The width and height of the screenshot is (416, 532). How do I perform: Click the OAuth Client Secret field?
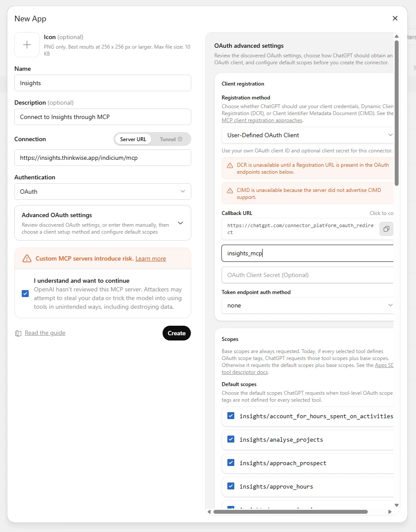[x=308, y=275]
